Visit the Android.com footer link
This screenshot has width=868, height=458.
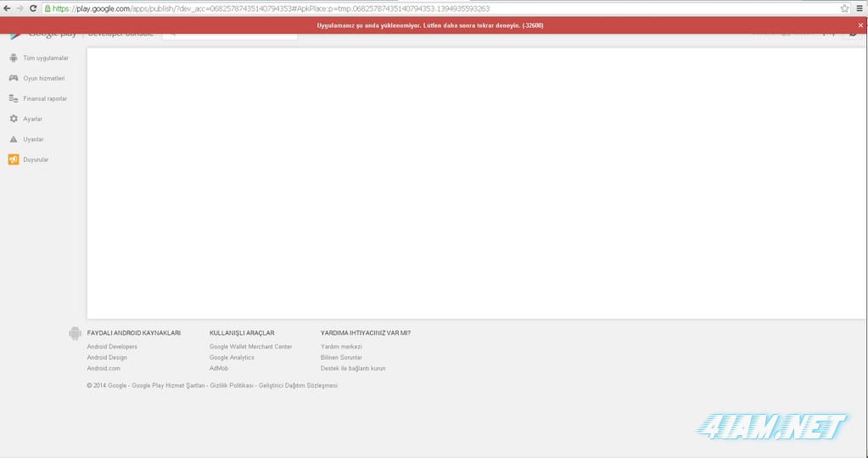pos(104,368)
